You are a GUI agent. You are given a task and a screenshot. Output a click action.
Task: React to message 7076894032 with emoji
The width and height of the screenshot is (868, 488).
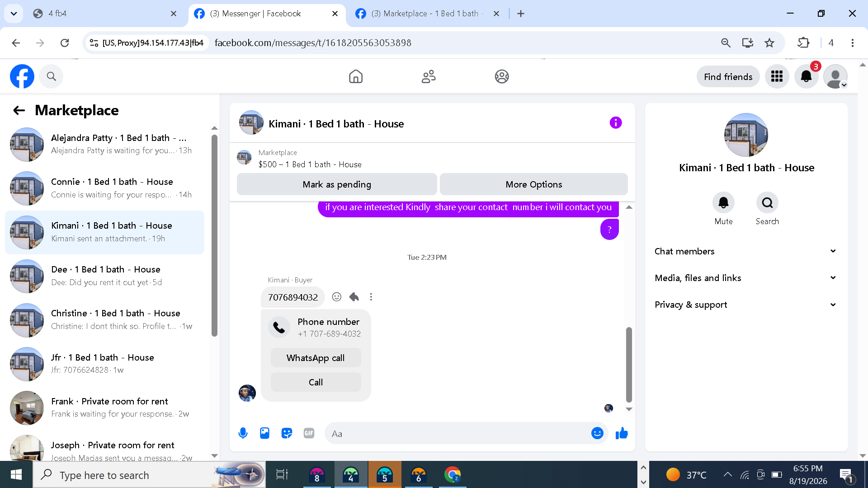336,297
